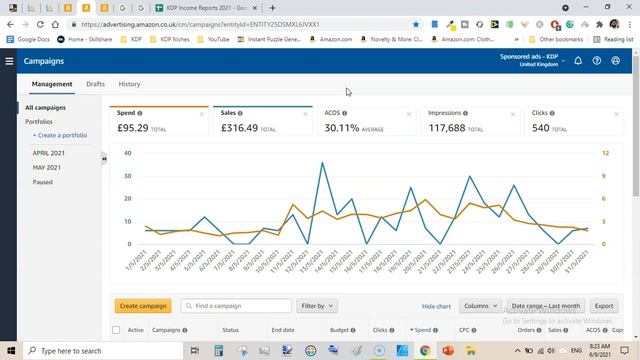Open the Filter by dropdown
Image resolution: width=640 pixels, height=360 pixels.
[x=317, y=306]
